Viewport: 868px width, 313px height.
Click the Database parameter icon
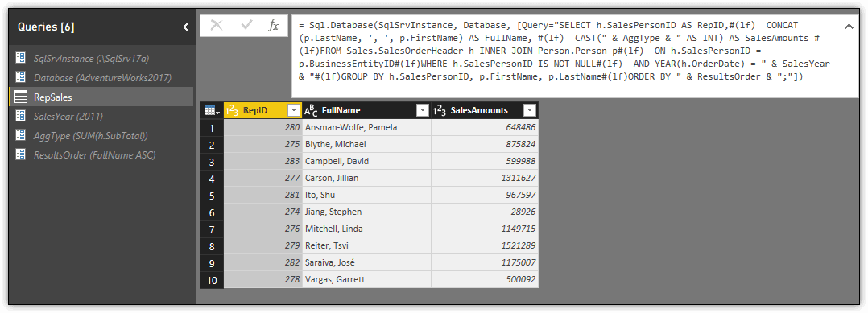point(20,77)
